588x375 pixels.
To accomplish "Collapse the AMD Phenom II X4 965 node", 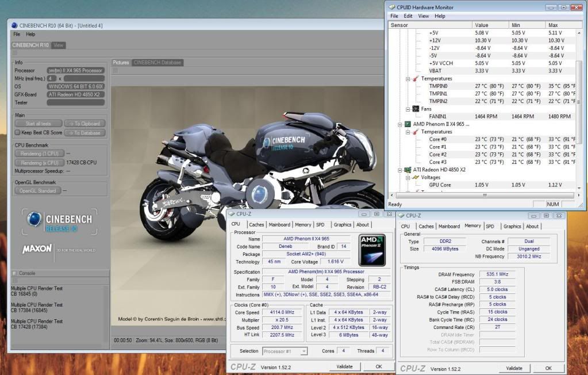I will click(399, 124).
